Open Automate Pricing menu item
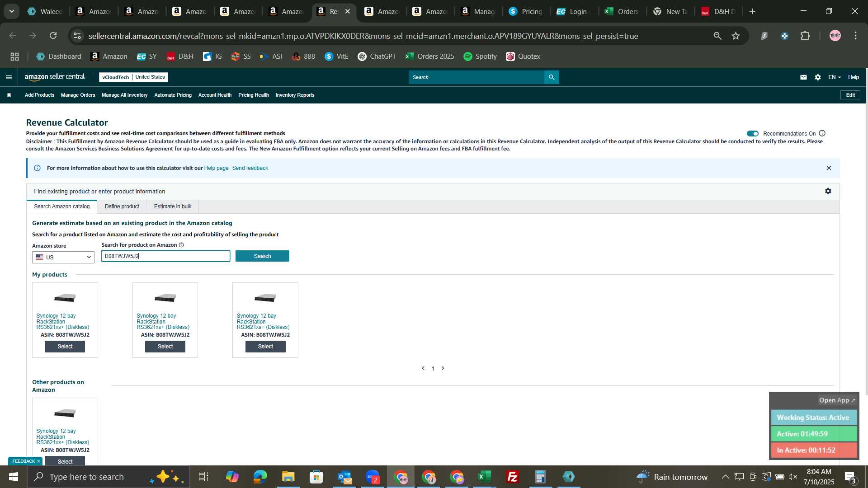Viewport: 868px width, 488px height. tap(173, 95)
